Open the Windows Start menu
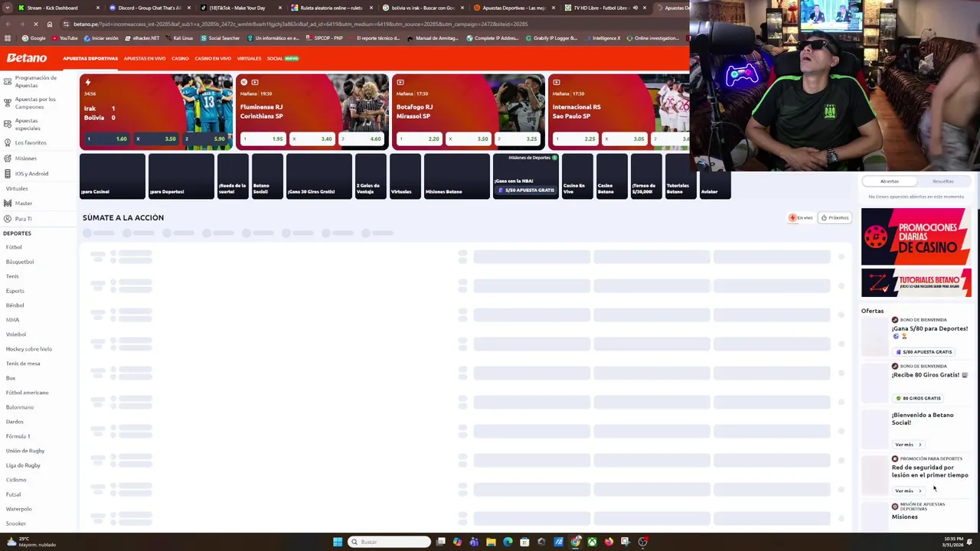 click(x=338, y=542)
